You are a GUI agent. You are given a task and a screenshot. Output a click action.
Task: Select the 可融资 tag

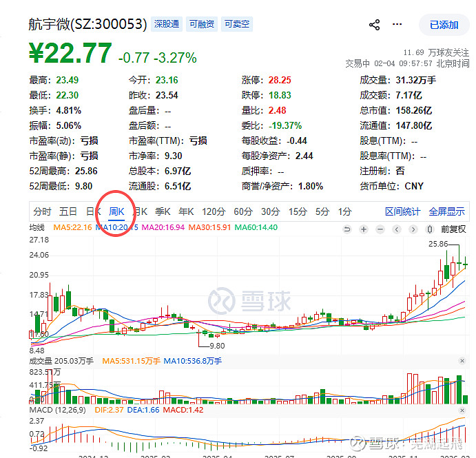(202, 24)
